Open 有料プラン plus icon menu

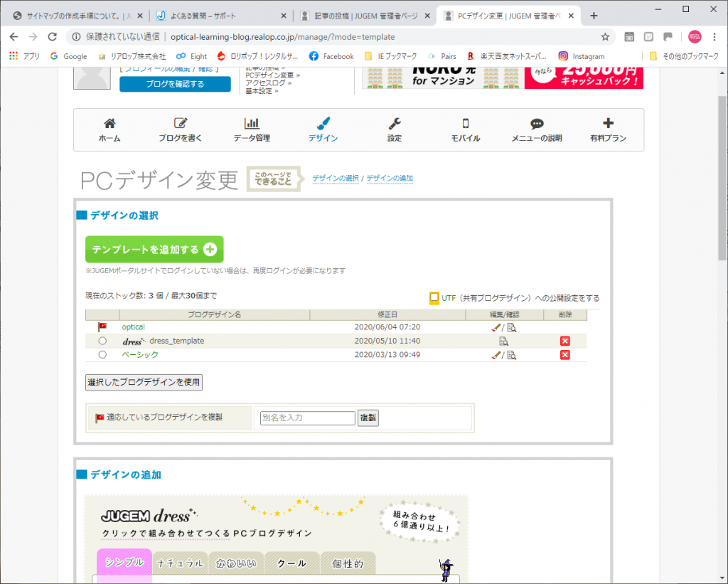[x=609, y=129]
